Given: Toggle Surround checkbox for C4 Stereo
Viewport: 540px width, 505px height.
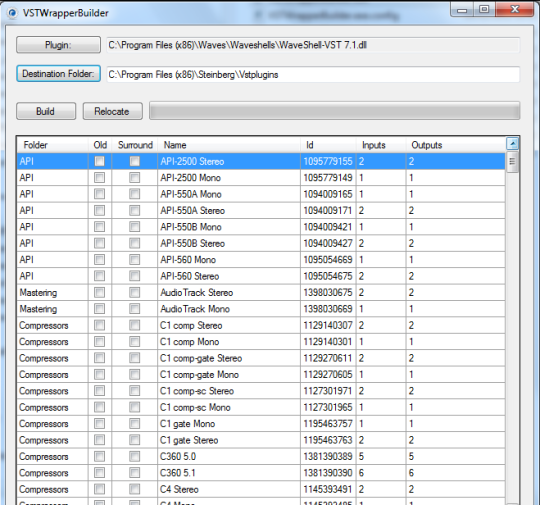Looking at the screenshot, I should [x=135, y=489].
